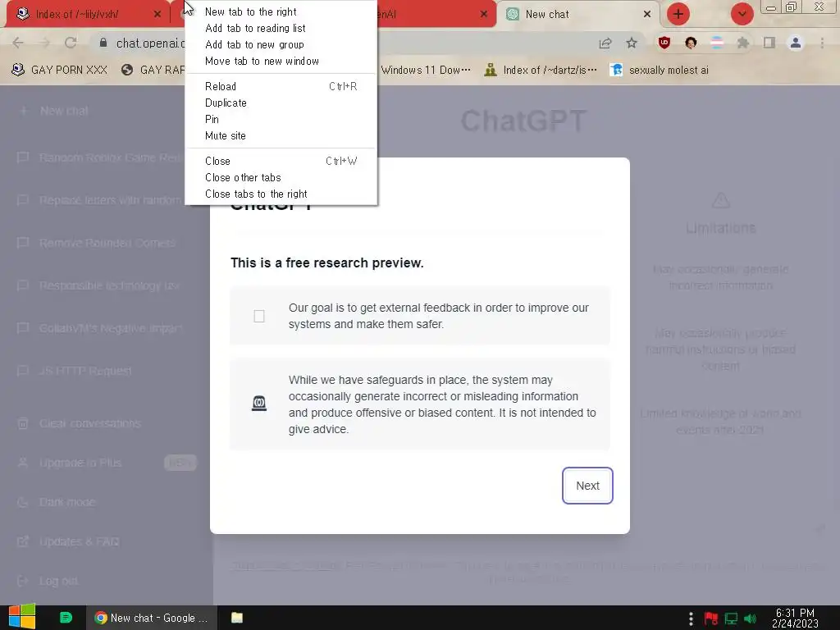Open the Chrome profile avatar
Image resolution: width=840 pixels, height=630 pixels.
coord(796,43)
